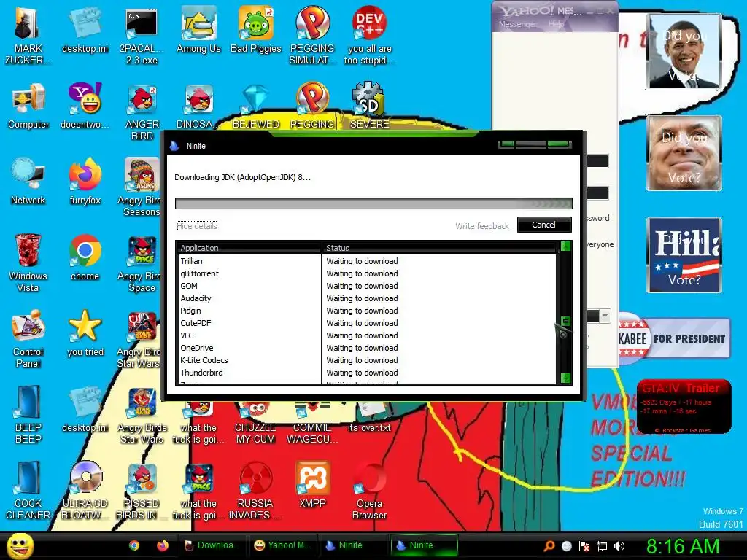Click the 8:16 AM taskbar clock
This screenshot has height=560, width=747.
pos(683,546)
